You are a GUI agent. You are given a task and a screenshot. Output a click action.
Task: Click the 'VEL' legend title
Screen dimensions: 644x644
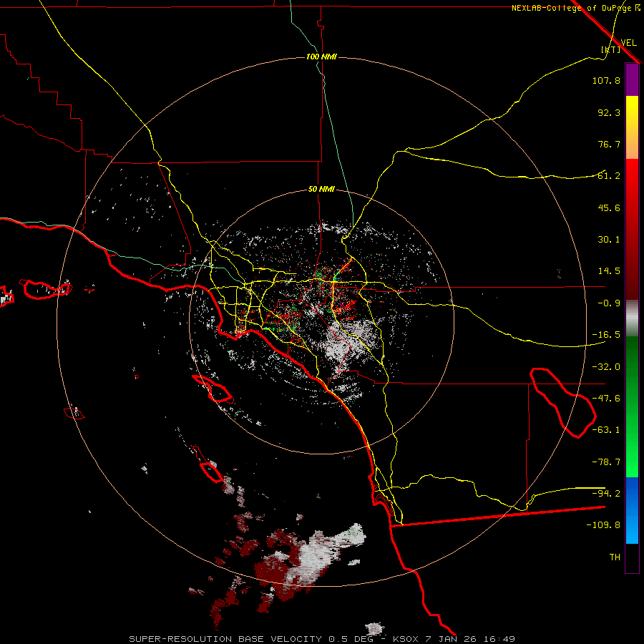(628, 43)
